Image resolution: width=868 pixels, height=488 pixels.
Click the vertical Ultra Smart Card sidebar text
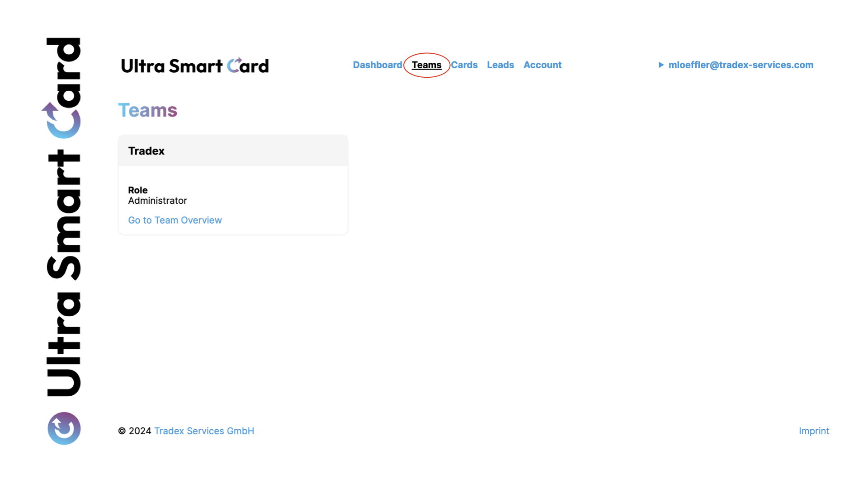pyautogui.click(x=64, y=271)
